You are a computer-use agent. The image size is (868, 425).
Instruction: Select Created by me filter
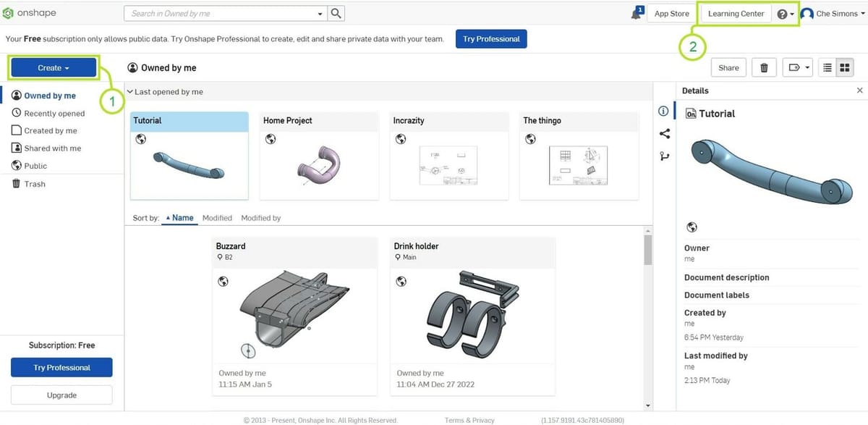[x=45, y=130]
